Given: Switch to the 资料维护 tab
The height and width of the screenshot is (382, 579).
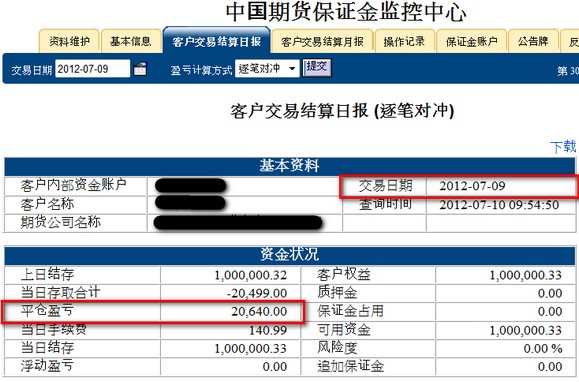Looking at the screenshot, I should (69, 41).
